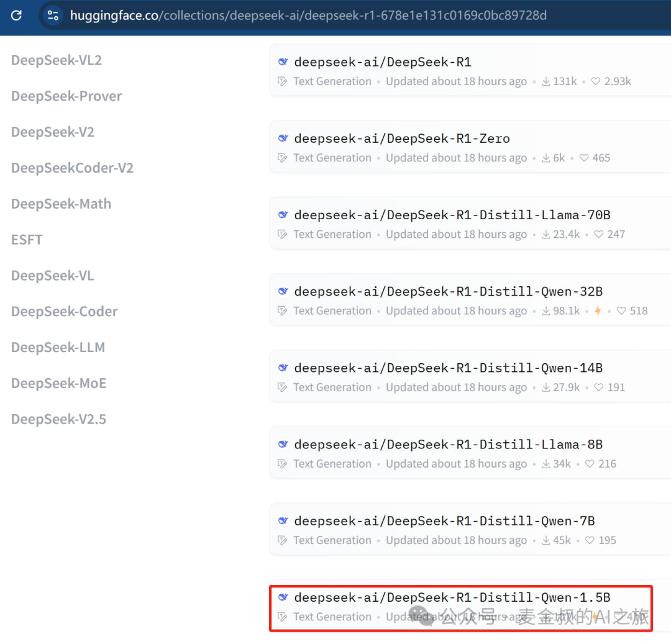The width and height of the screenshot is (671, 644).
Task: Open the DeepSeek-R1-Distill-Llama-70B model
Action: click(x=452, y=215)
